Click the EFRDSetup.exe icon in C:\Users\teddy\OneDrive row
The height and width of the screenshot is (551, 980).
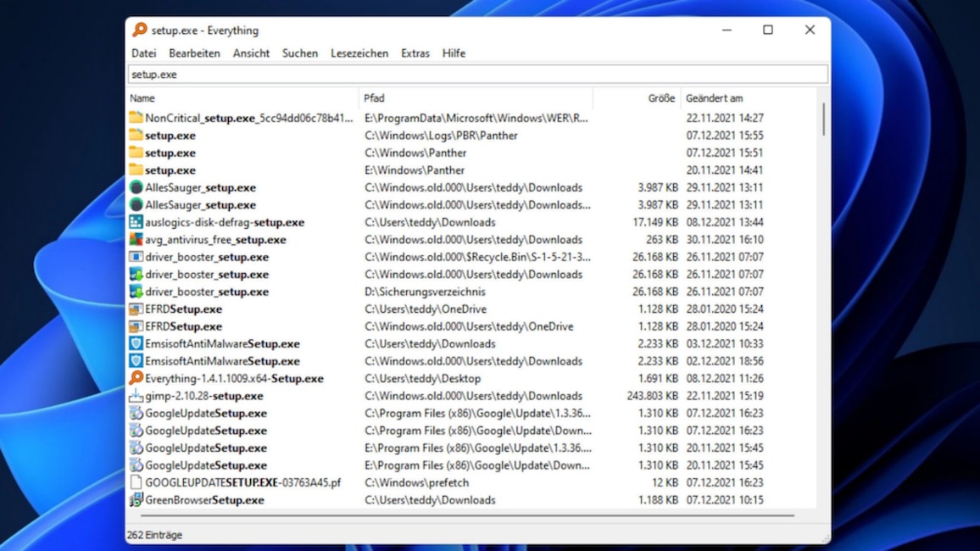[x=136, y=309]
